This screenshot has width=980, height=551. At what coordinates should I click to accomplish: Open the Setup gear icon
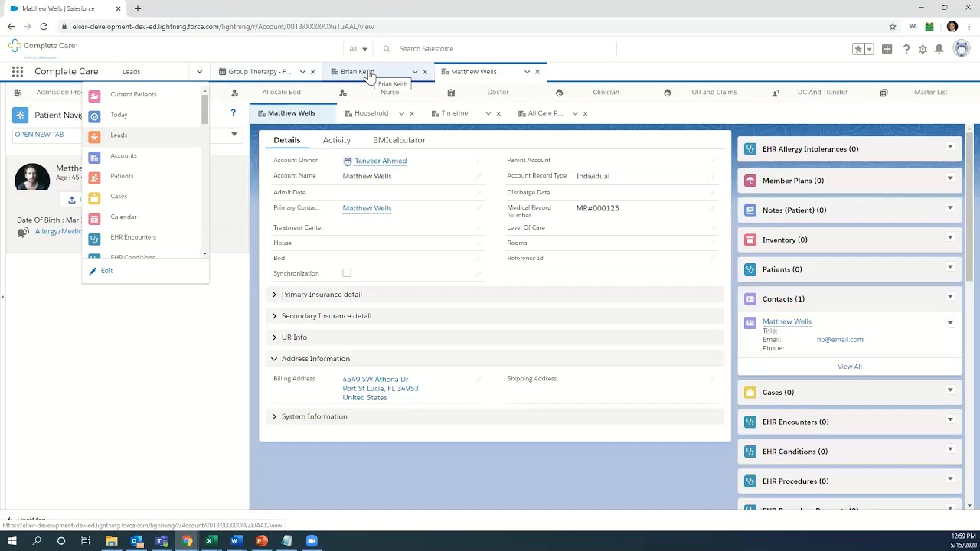coord(923,49)
